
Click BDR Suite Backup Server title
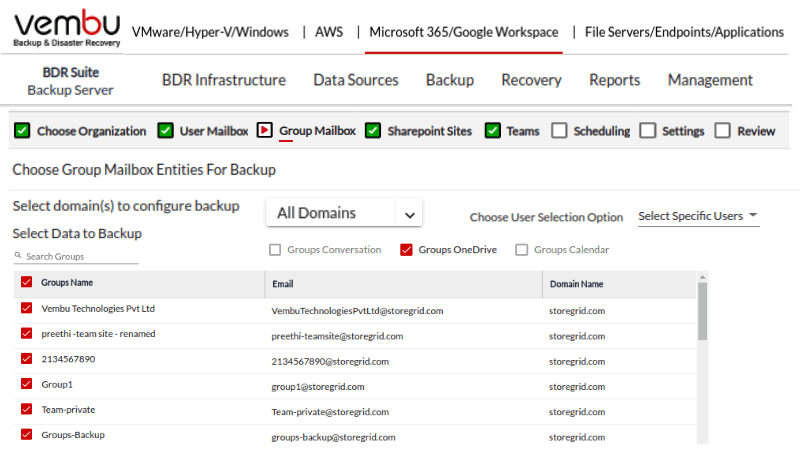point(70,81)
